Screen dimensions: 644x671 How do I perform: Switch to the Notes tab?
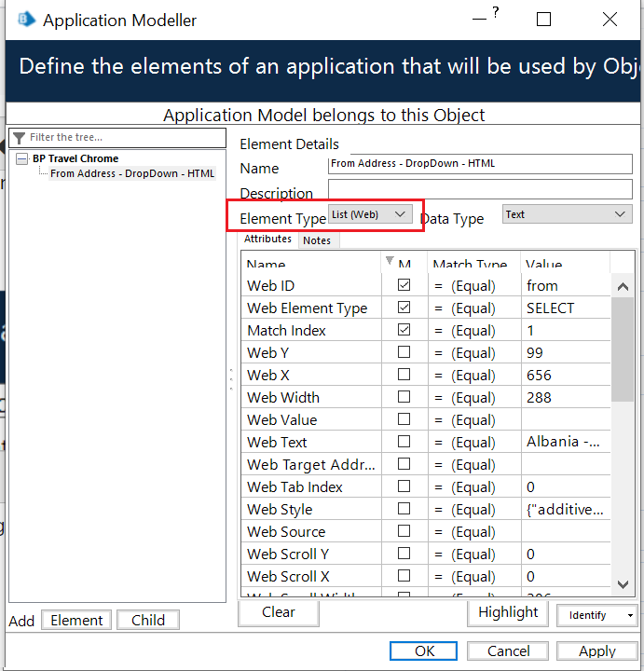pyautogui.click(x=317, y=240)
